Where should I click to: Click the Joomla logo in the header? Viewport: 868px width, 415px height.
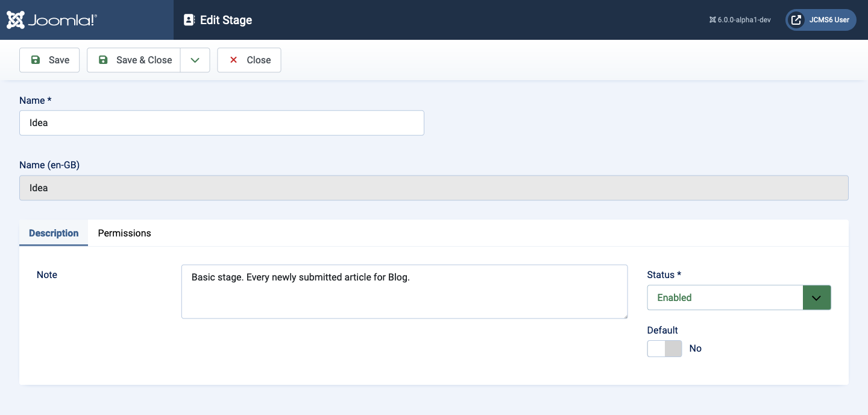tap(51, 19)
